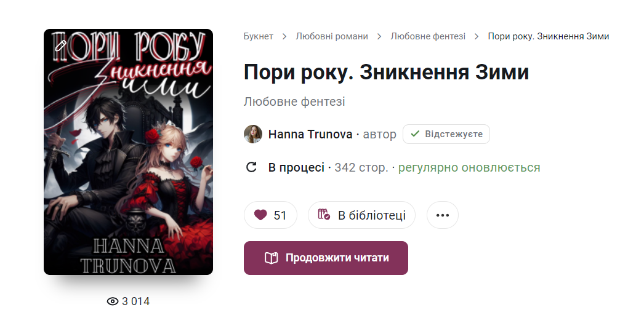This screenshot has width=644, height=318.
Task: Open the three-dots more options menu
Action: pos(442,215)
